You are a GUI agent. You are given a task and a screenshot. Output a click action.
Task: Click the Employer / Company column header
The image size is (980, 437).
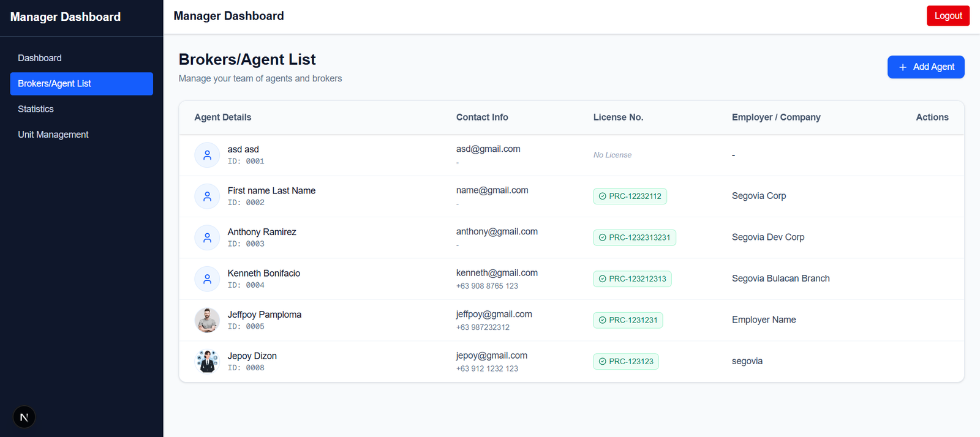tap(776, 118)
